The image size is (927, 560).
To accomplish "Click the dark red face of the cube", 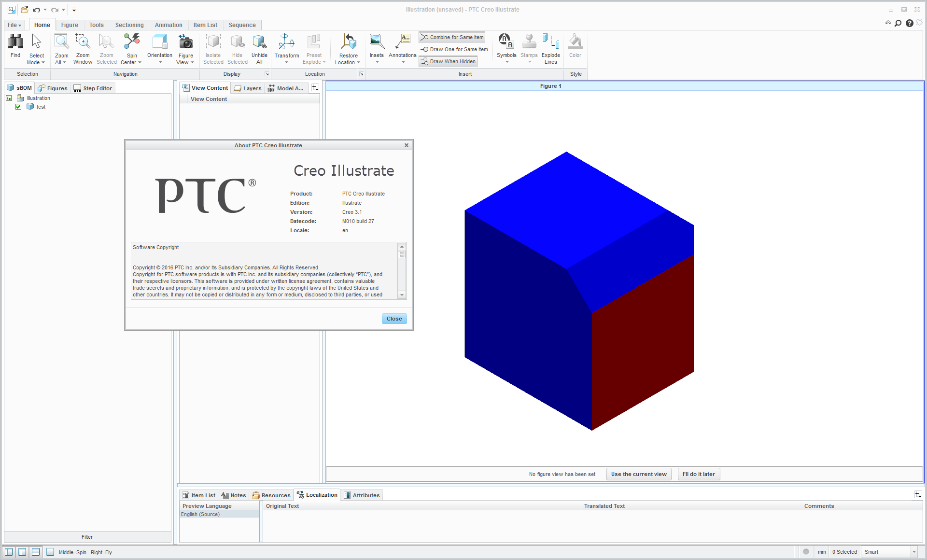I will [x=642, y=343].
